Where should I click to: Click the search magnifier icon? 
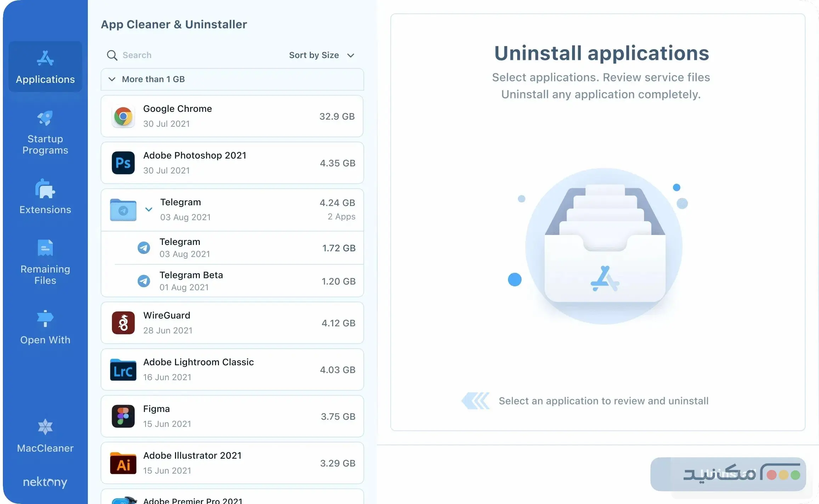112,55
